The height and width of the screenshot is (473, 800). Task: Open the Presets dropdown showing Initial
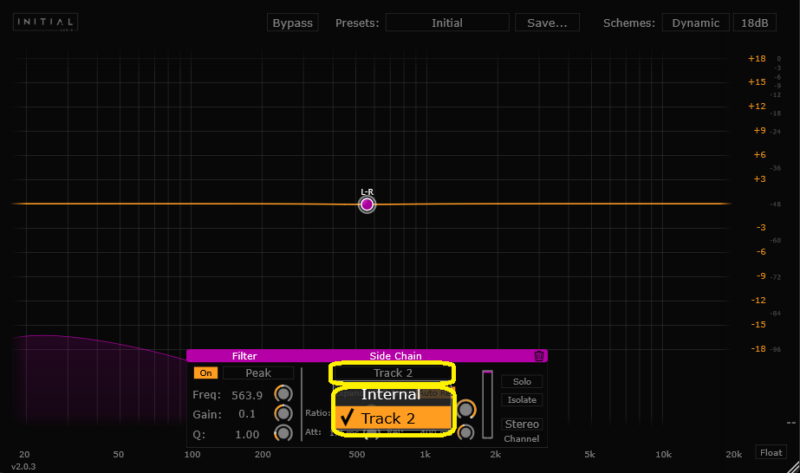coord(447,23)
